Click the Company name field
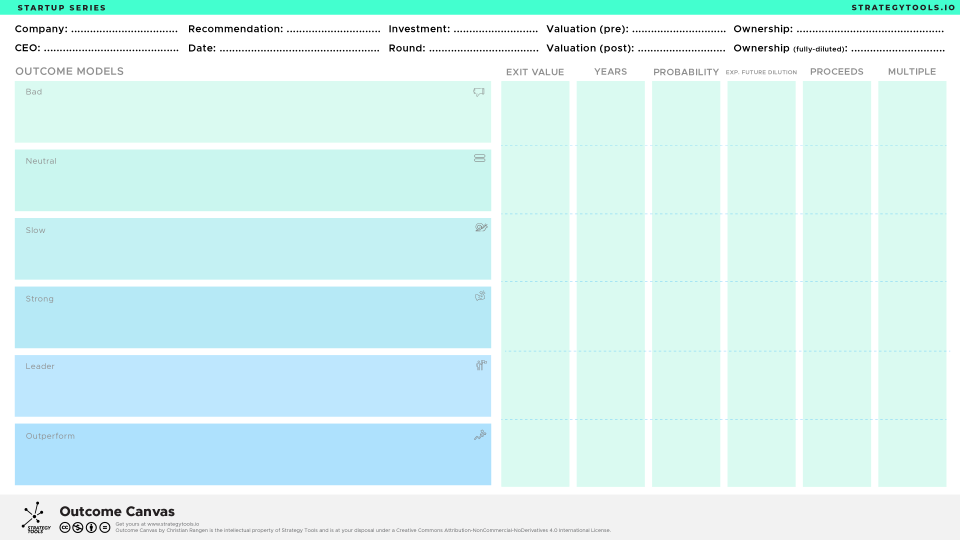The image size is (960, 540). (x=124, y=30)
